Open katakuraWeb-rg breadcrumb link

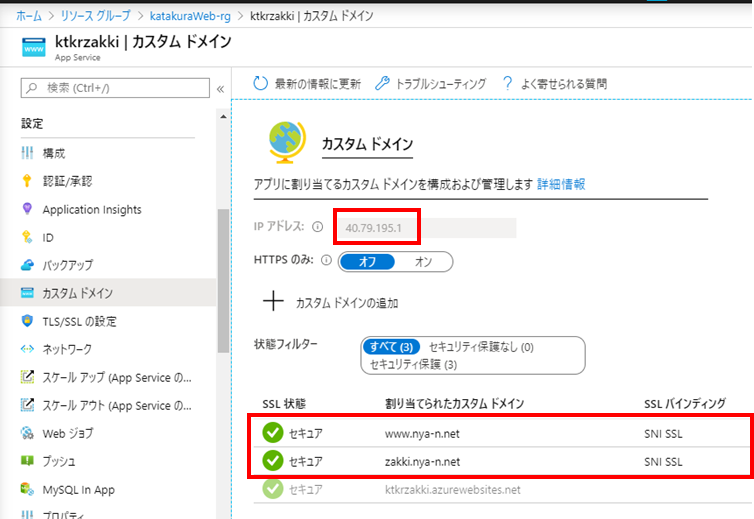190,16
